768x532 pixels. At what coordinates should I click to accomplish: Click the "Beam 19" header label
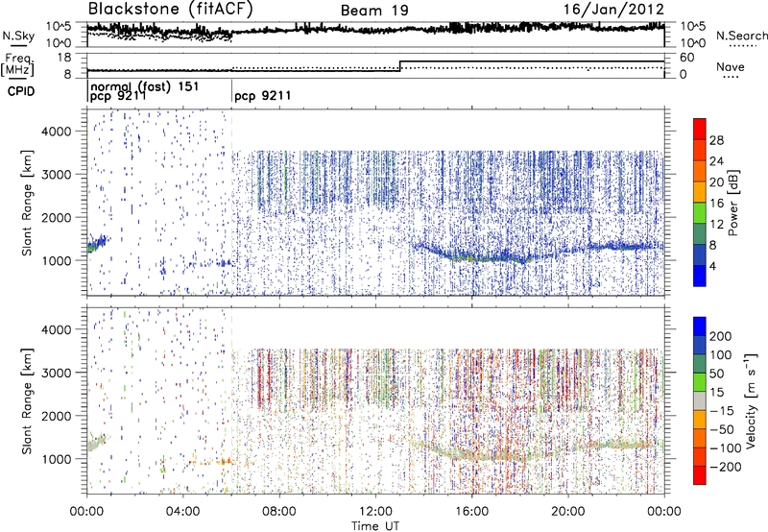(374, 11)
